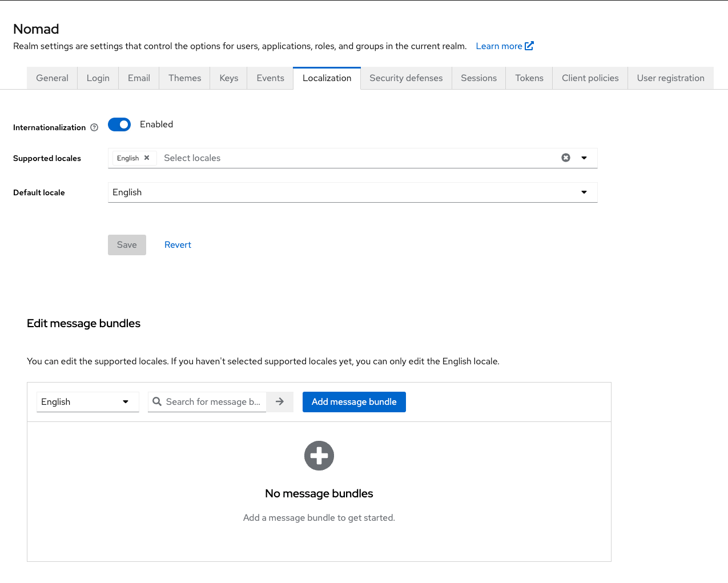Click the search magnifier icon

tap(157, 401)
